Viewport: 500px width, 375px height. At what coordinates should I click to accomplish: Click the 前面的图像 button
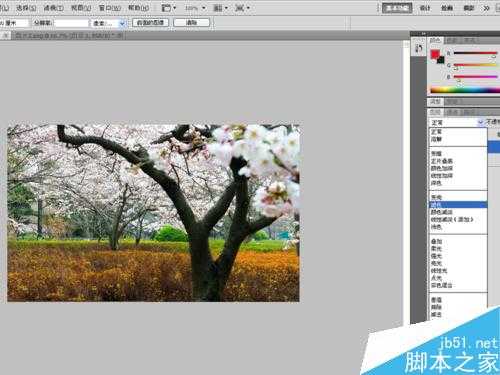151,23
